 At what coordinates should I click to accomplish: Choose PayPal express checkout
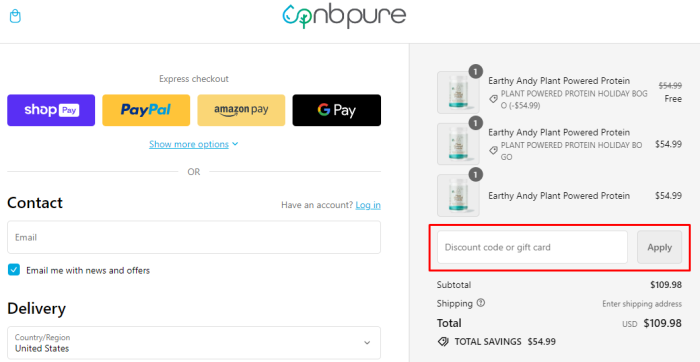coord(146,110)
